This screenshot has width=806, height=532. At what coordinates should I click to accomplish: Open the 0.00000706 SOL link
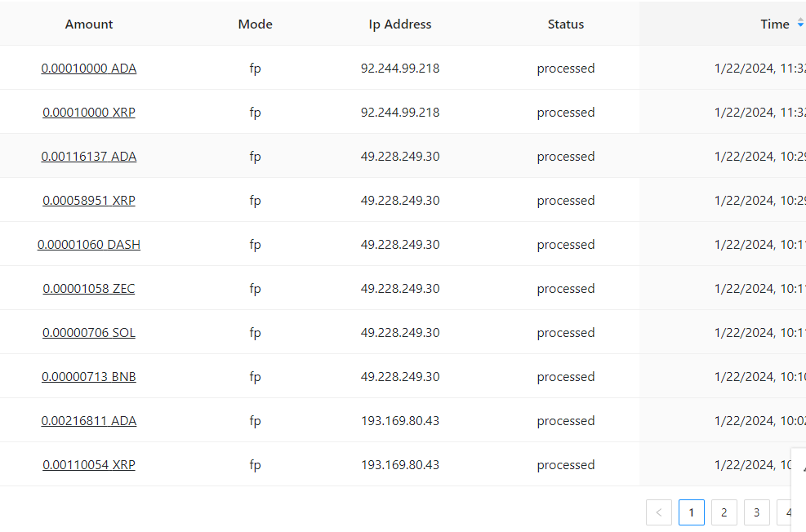pyautogui.click(x=89, y=333)
